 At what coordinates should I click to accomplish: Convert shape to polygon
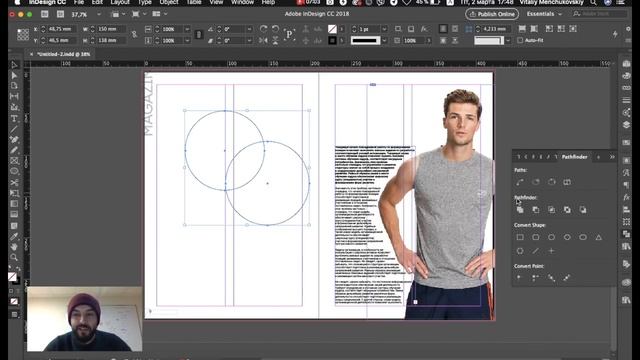[x=520, y=251]
